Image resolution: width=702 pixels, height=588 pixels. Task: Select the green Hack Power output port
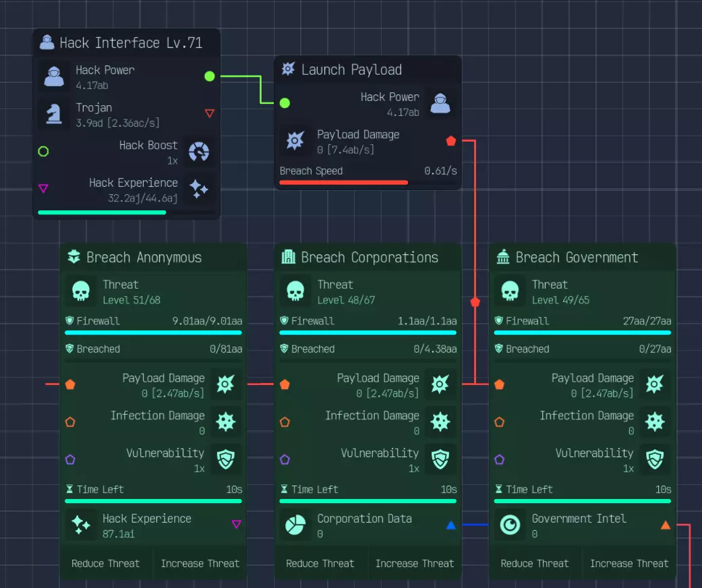coord(210,76)
